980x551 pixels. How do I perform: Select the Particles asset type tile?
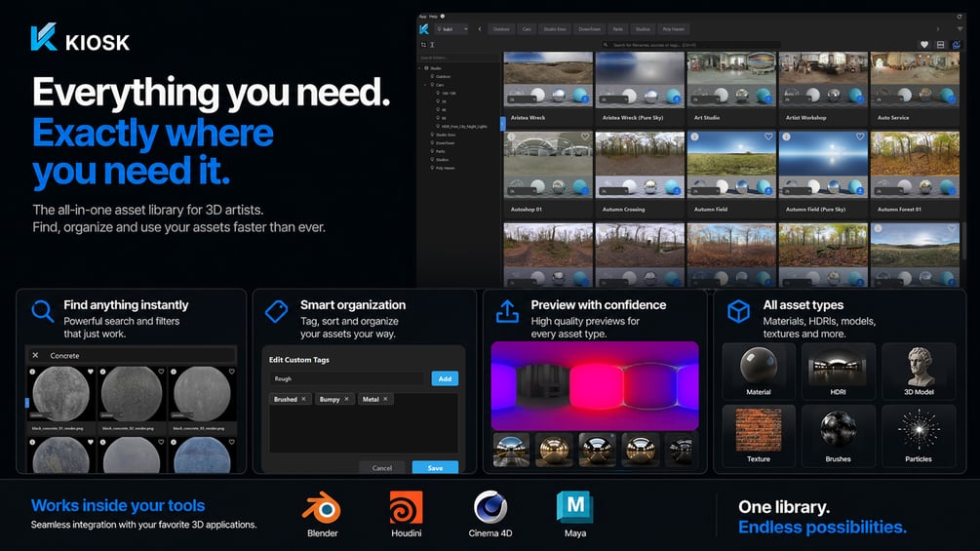tap(919, 435)
